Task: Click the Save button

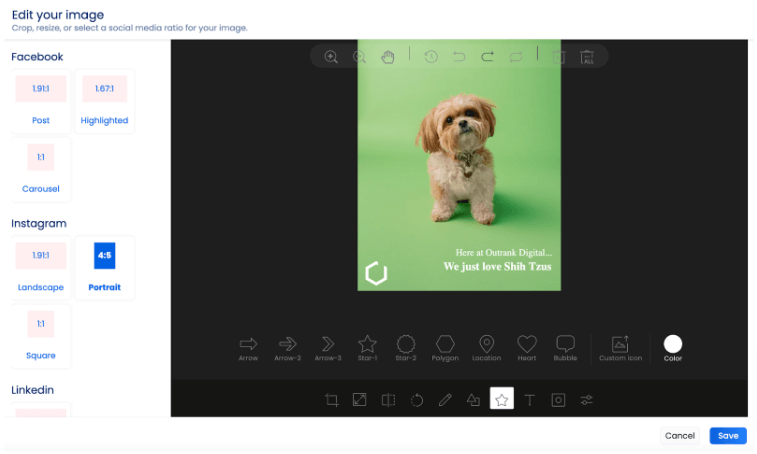Action: pos(728,436)
